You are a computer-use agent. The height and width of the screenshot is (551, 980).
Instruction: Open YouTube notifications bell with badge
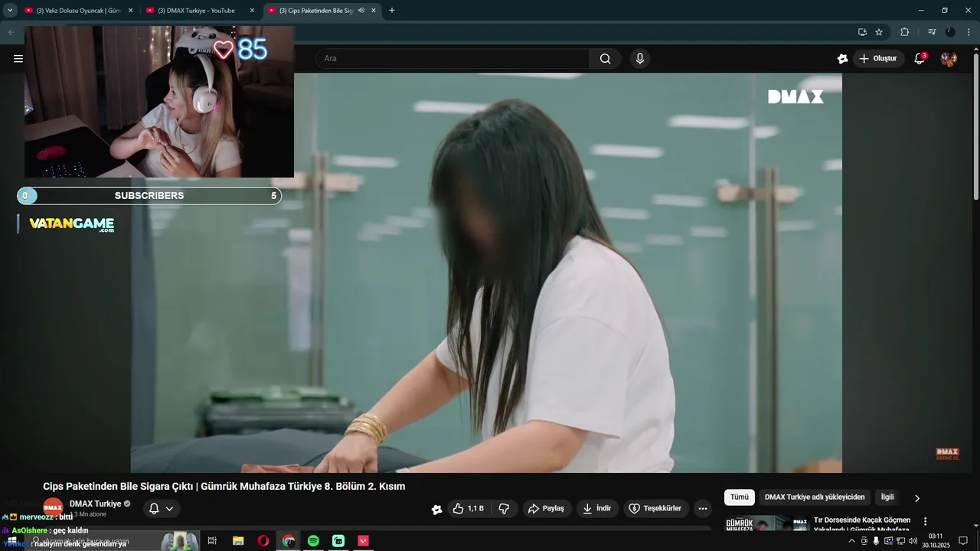pyautogui.click(x=920, y=58)
